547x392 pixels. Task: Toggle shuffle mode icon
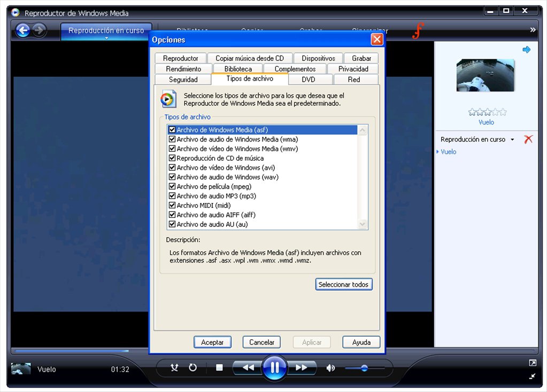(x=174, y=367)
